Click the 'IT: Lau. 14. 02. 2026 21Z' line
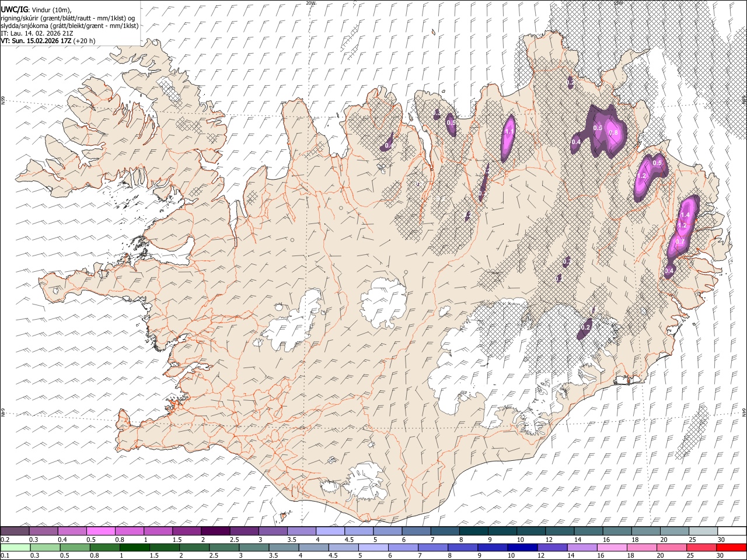 (x=37, y=33)
